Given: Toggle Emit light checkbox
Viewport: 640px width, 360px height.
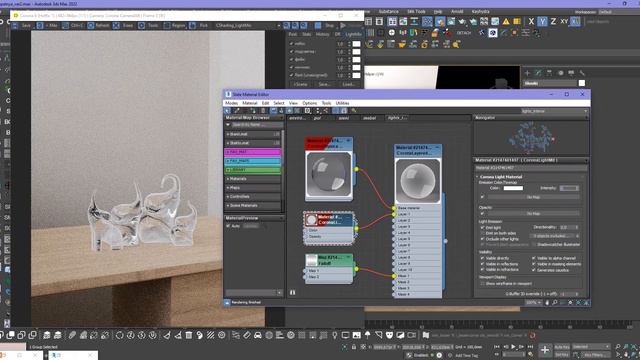Looking at the screenshot, I should 482,228.
